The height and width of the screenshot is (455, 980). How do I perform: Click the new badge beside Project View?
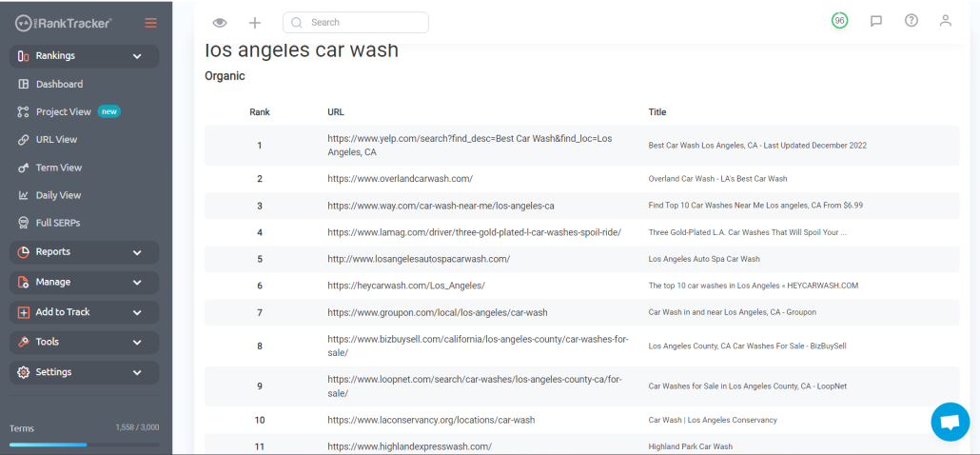pyautogui.click(x=109, y=112)
